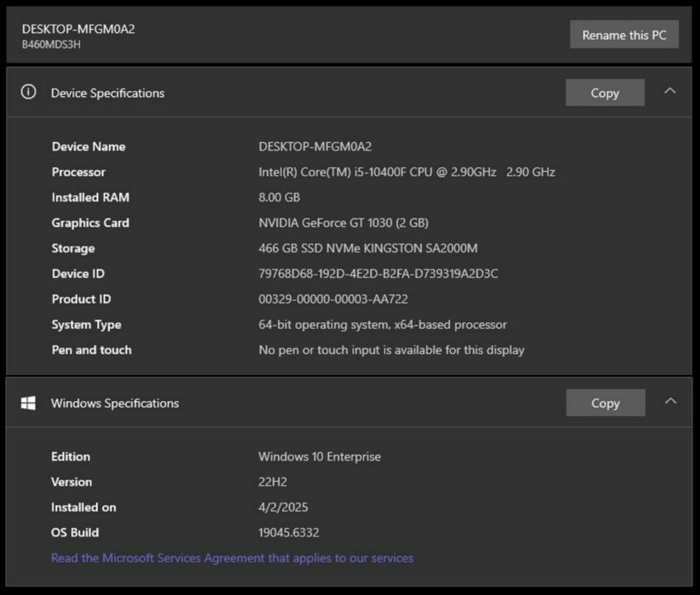Click the Device ID value
The height and width of the screenshot is (595, 700).
[378, 274]
